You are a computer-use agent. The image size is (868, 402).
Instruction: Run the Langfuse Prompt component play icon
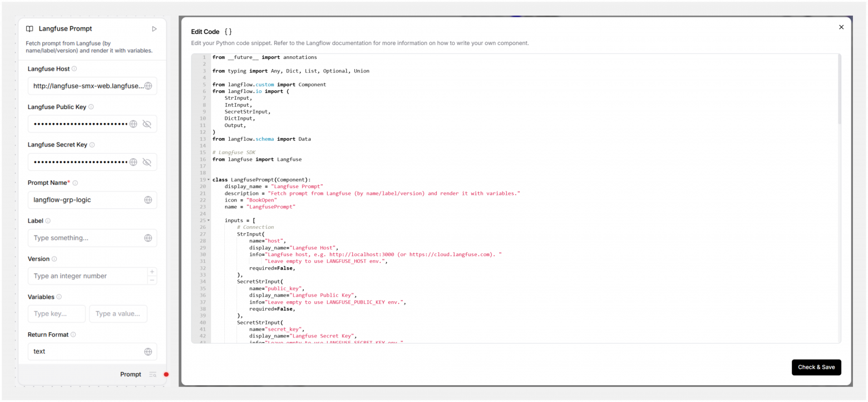click(x=154, y=29)
